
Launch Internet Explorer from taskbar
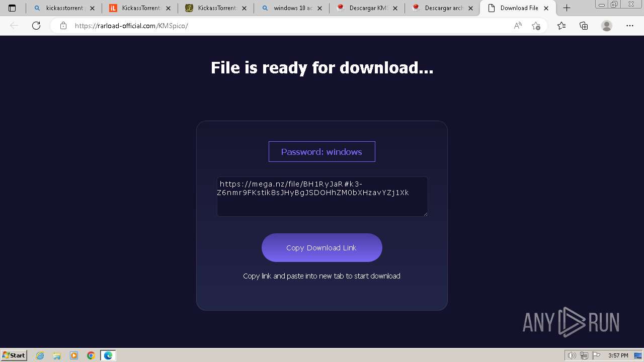[x=40, y=355]
